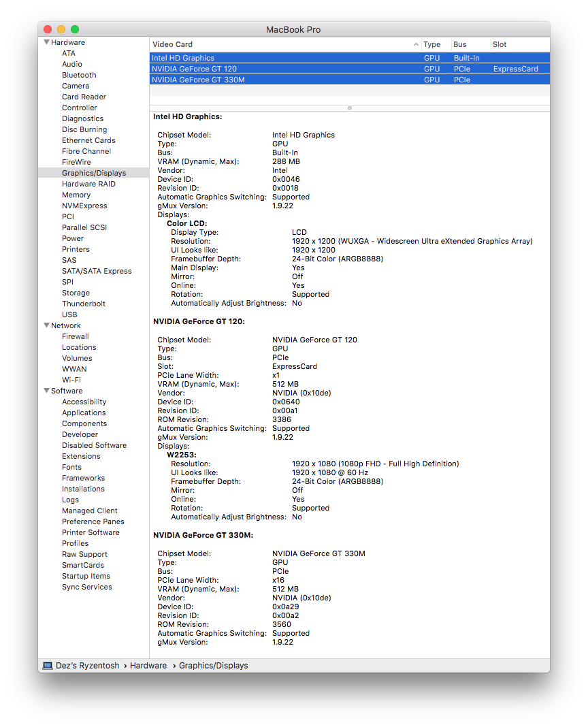This screenshot has height=727, width=588.
Task: Select Fonts under Software
Action: click(71, 468)
